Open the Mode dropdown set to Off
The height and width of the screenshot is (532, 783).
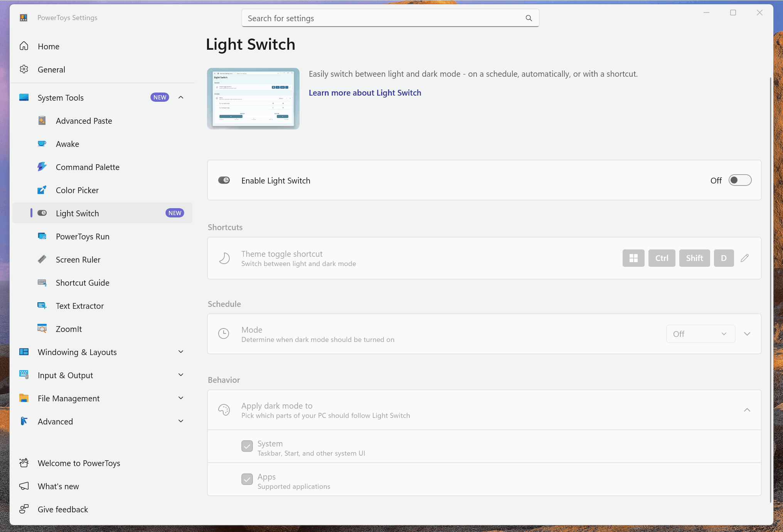pos(700,334)
